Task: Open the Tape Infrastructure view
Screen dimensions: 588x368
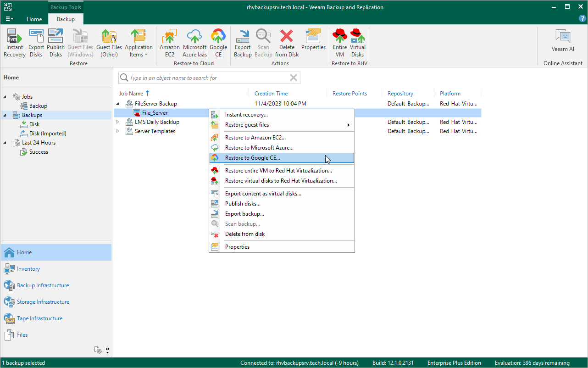Action: pos(56,318)
